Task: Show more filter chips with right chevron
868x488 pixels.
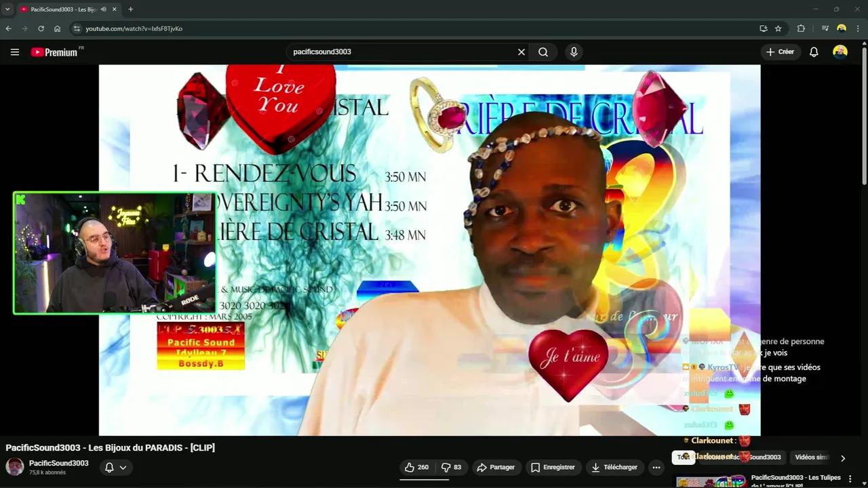Action: (x=843, y=458)
